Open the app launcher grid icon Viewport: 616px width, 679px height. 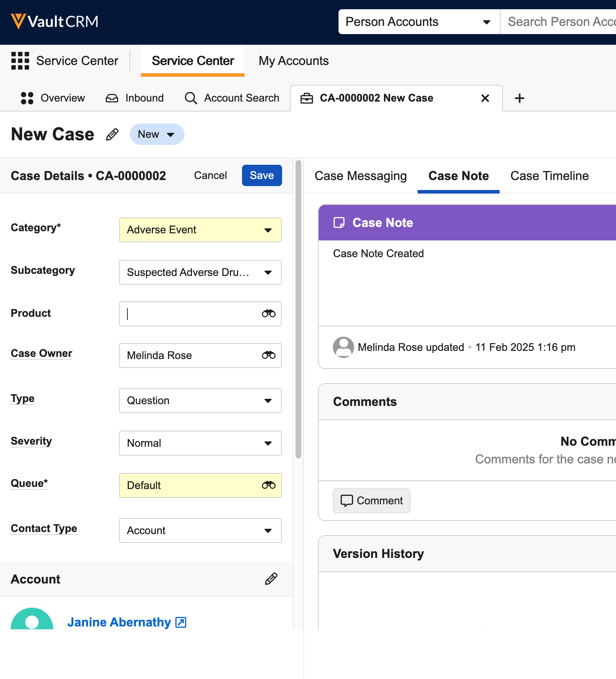(x=20, y=61)
